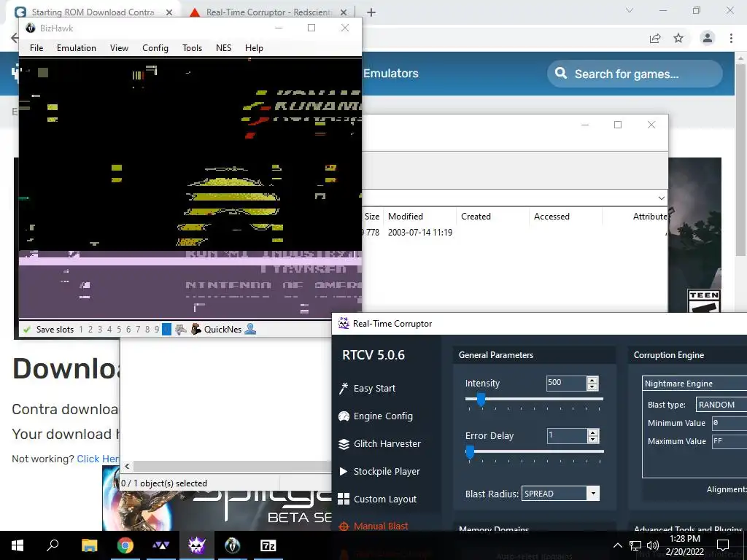Open Windows Start menu
Viewport: 747px width, 560px height.
[x=18, y=545]
